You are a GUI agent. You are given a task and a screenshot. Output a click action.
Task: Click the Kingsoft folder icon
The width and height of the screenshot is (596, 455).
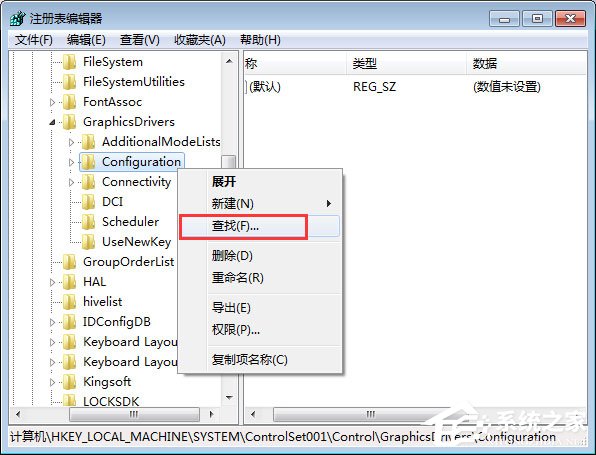click(x=70, y=382)
